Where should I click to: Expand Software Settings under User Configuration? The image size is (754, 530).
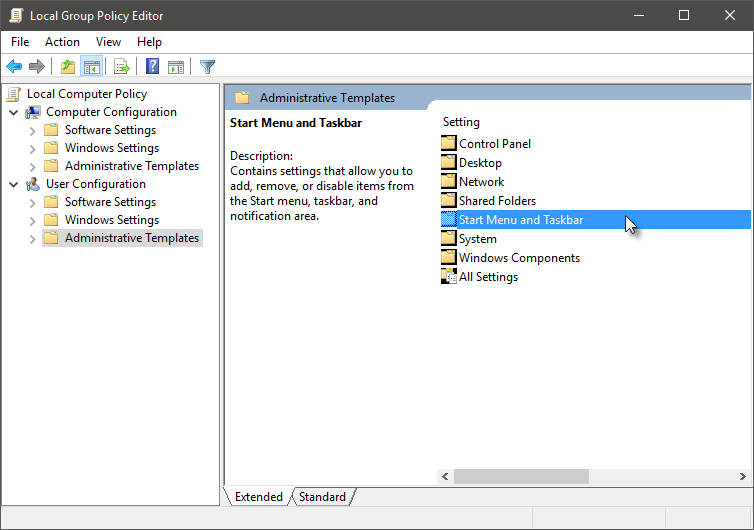tap(32, 203)
